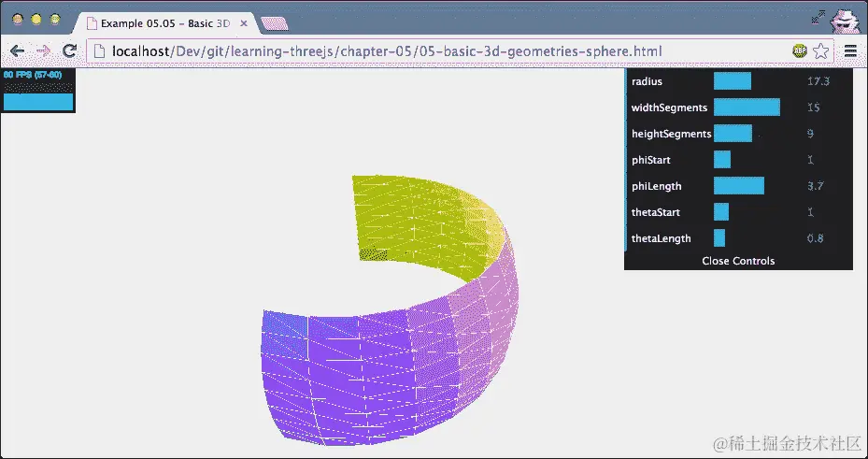The height and width of the screenshot is (459, 868).
Task: Click the thetaStart label
Action: 656,212
